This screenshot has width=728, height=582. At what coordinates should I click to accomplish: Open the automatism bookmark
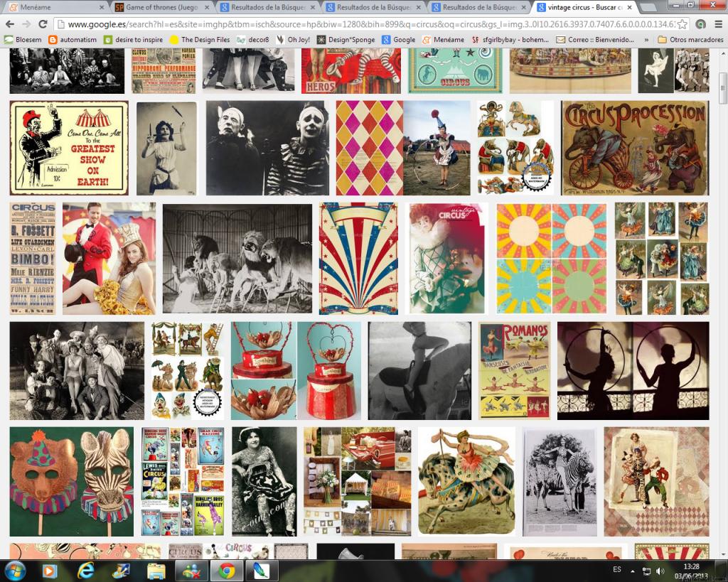click(73, 40)
